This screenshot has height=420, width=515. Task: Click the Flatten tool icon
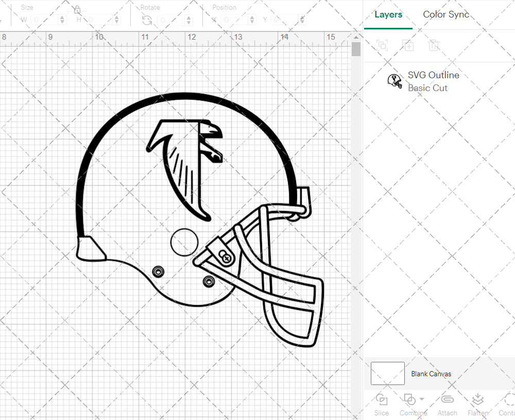(x=477, y=400)
